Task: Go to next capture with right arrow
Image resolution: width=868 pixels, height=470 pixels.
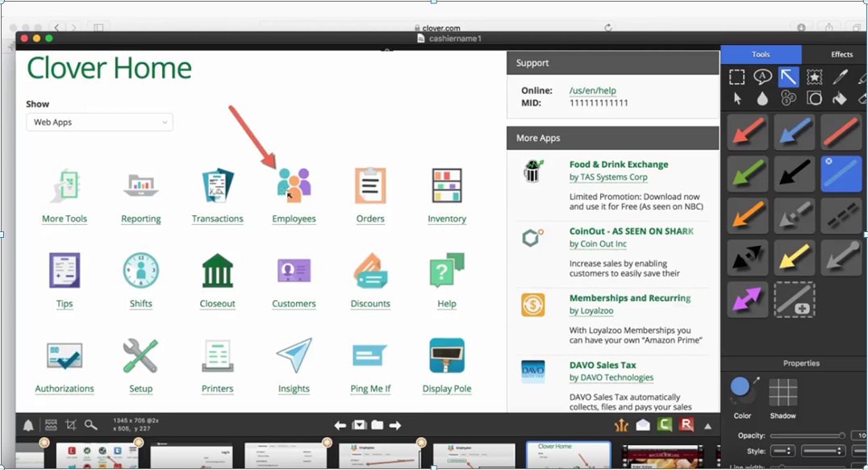Action: pos(394,425)
